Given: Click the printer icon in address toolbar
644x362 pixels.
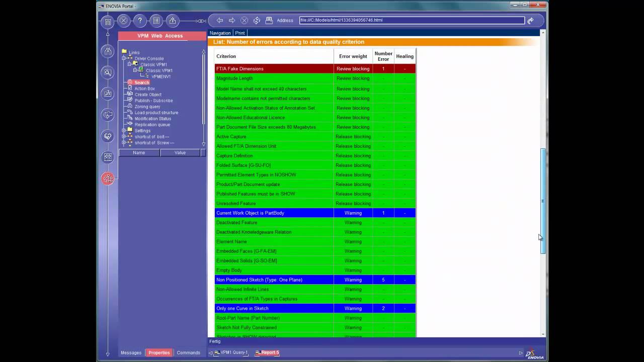Looking at the screenshot, I should point(269,20).
